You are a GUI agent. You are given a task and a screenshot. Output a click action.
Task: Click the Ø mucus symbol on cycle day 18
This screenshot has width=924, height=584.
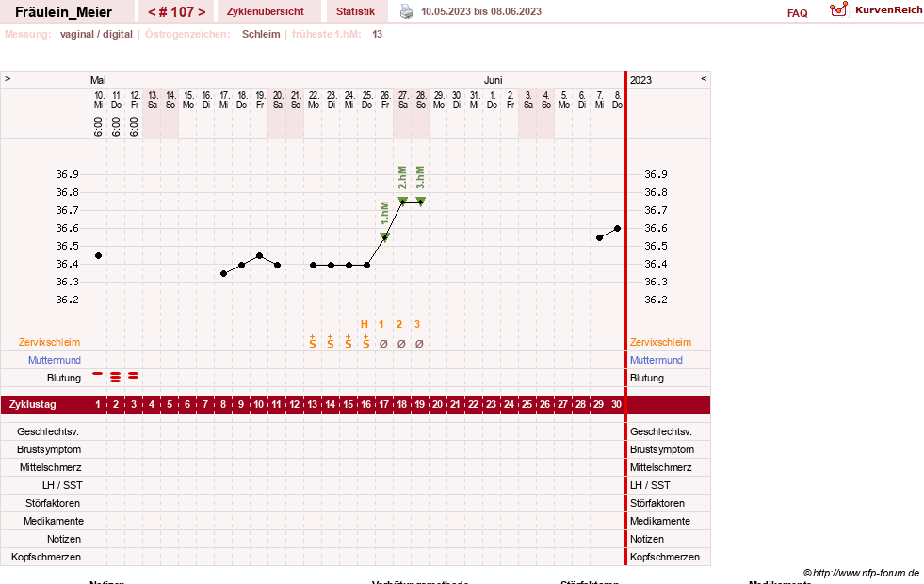click(x=401, y=344)
